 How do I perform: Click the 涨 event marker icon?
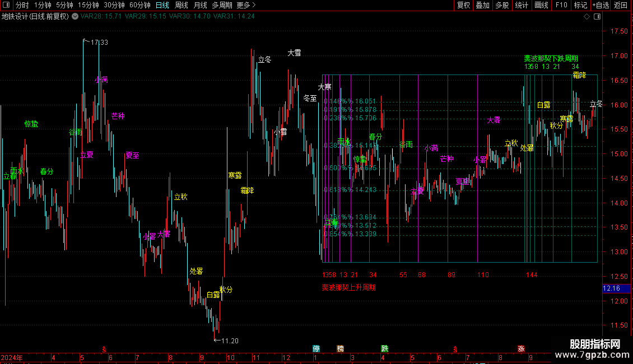521,348
